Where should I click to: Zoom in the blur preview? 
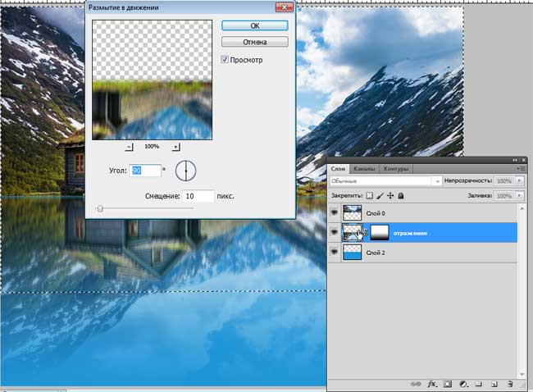tap(175, 147)
